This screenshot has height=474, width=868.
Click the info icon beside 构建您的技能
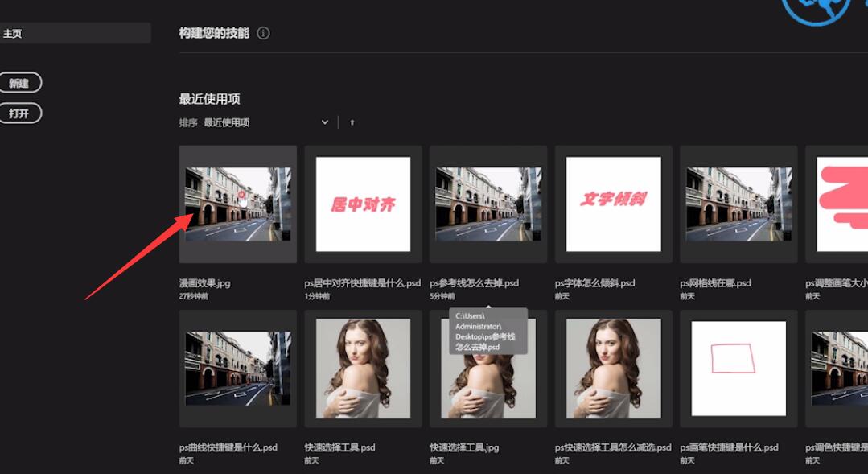click(x=264, y=33)
